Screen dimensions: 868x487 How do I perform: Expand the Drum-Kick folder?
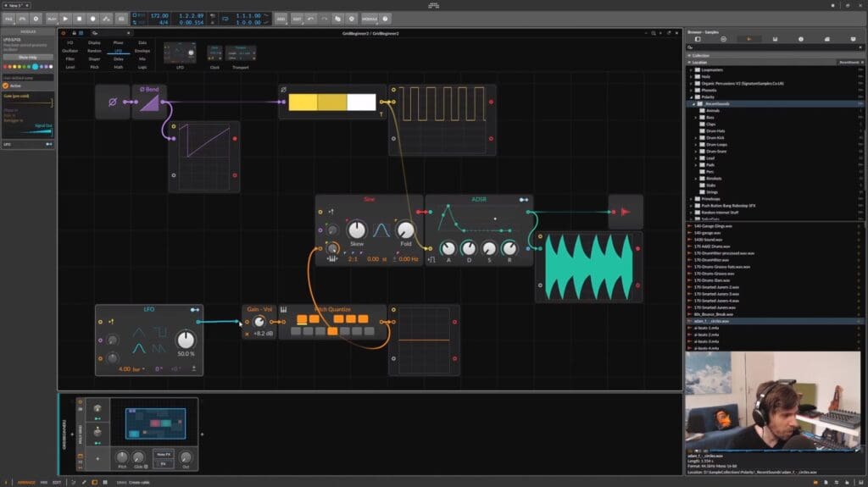[696, 138]
